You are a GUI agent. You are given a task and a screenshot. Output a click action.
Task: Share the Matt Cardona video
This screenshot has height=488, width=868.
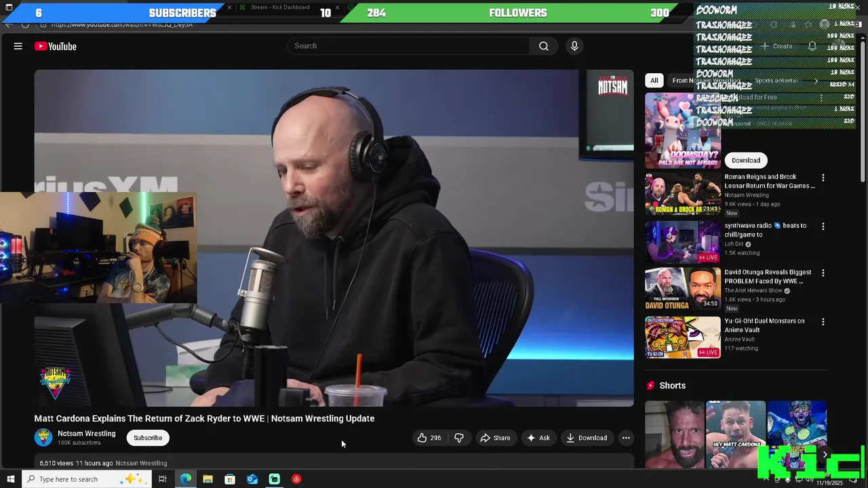(x=495, y=438)
